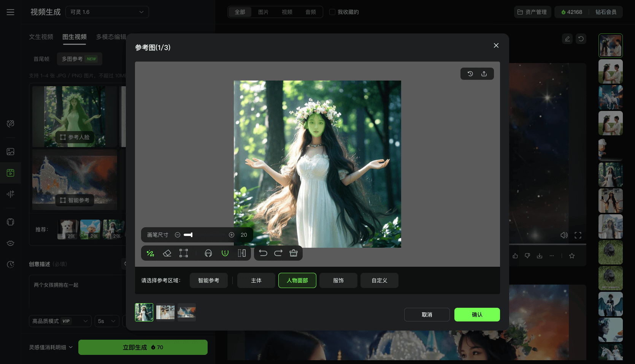Image resolution: width=635 pixels, height=364 pixels.
Task: Select 自定义 reference region
Action: pyautogui.click(x=379, y=280)
